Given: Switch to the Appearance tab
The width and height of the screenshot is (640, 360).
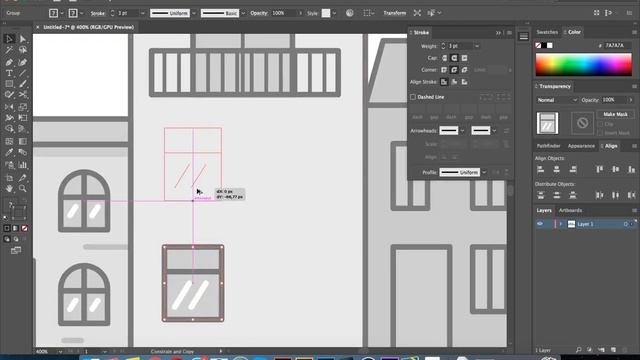Looking at the screenshot, I should pos(581,146).
